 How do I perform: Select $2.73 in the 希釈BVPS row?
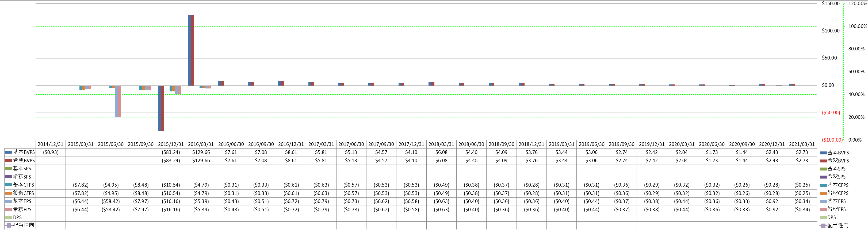[x=802, y=160]
